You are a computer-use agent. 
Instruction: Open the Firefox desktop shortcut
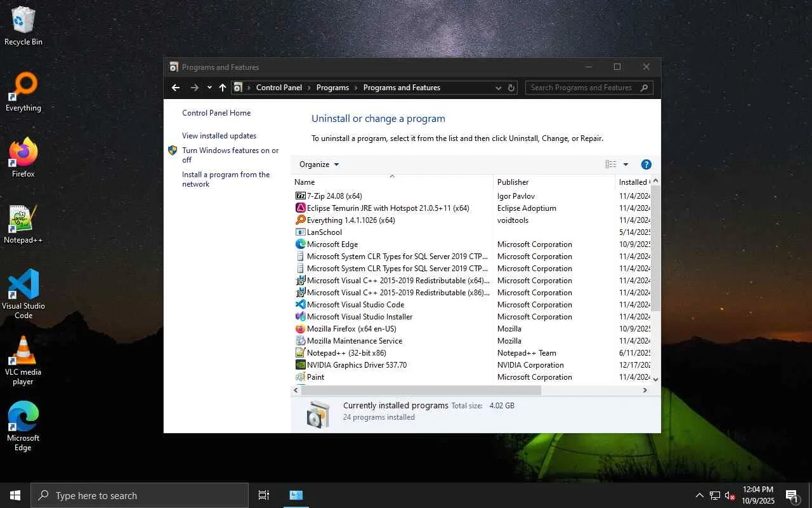pyautogui.click(x=23, y=157)
